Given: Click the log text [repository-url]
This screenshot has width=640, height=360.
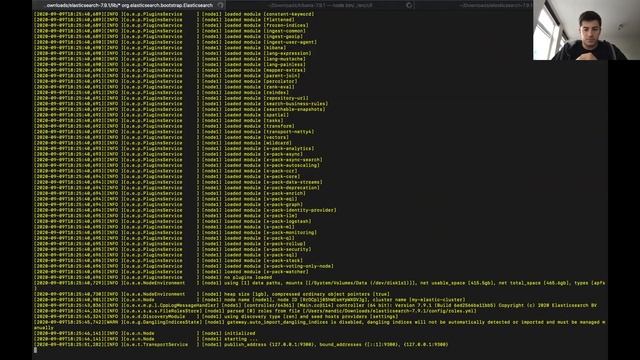Looking at the screenshot, I should pyautogui.click(x=286, y=98).
